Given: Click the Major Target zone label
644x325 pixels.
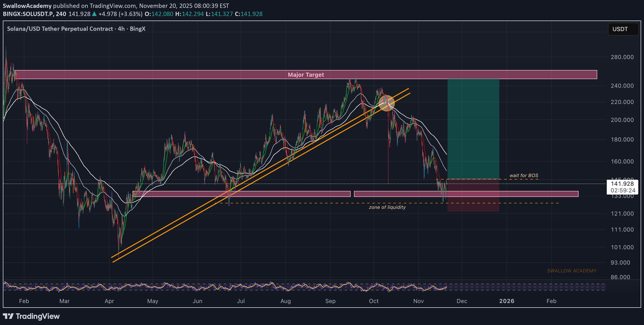Looking at the screenshot, I should (x=306, y=75).
